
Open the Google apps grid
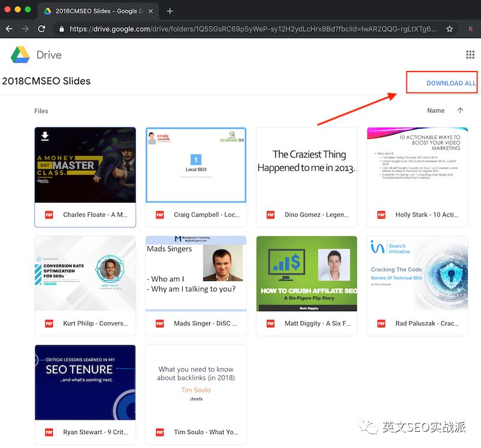point(470,55)
